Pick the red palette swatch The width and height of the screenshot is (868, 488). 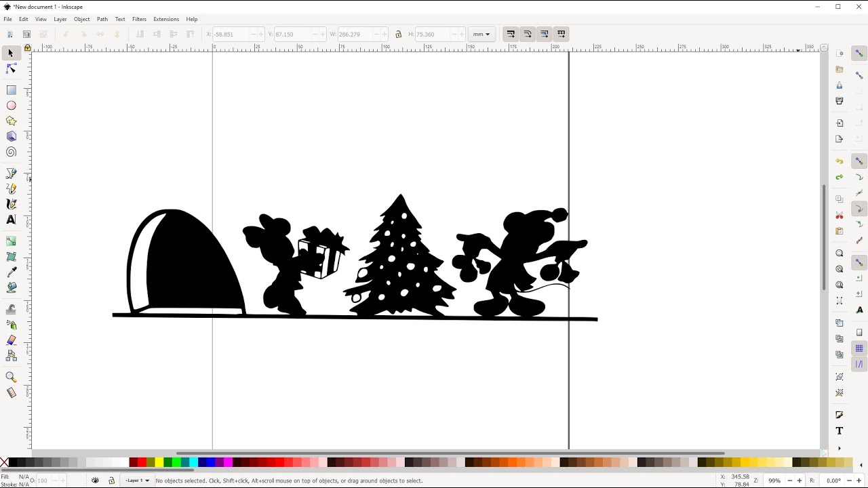click(x=142, y=462)
